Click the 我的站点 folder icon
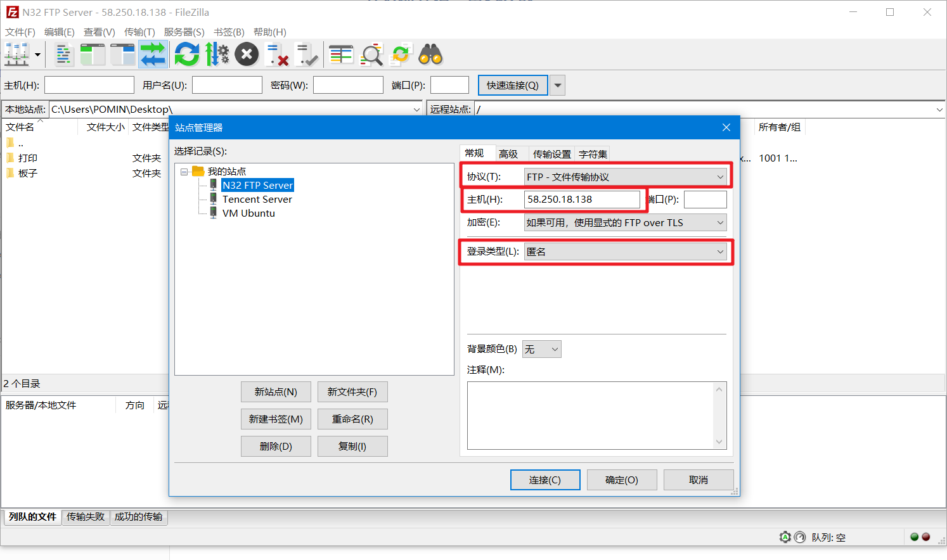Image resolution: width=947 pixels, height=560 pixels. (198, 171)
